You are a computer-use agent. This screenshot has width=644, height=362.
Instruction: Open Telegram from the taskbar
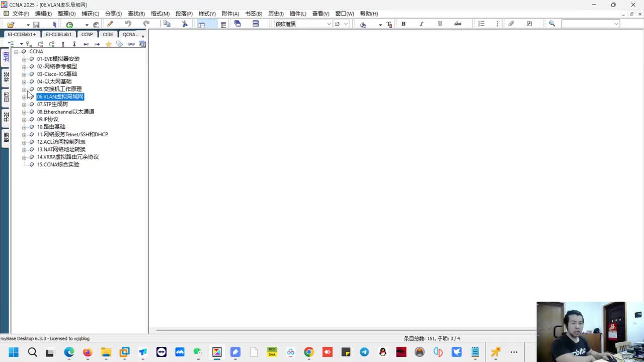[364, 352]
